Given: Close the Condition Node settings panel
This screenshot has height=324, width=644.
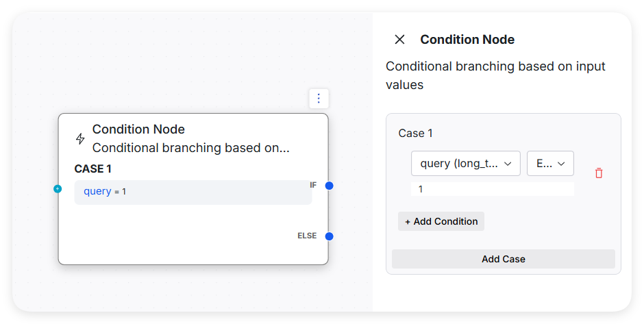Looking at the screenshot, I should 400,40.
